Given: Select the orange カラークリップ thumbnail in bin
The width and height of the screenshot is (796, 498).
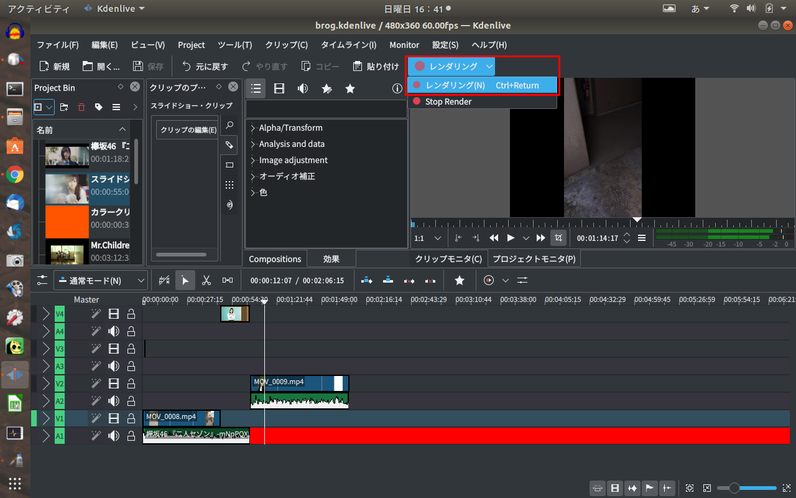Looking at the screenshot, I should pos(67,221).
